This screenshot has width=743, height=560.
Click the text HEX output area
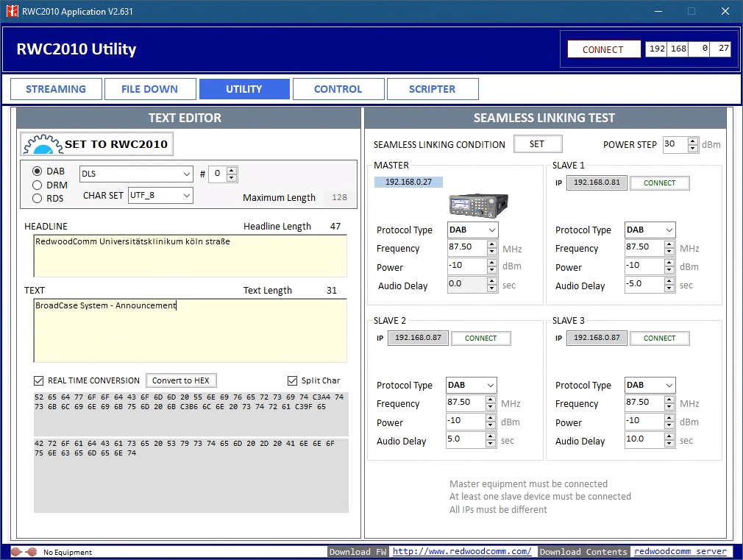click(191, 475)
